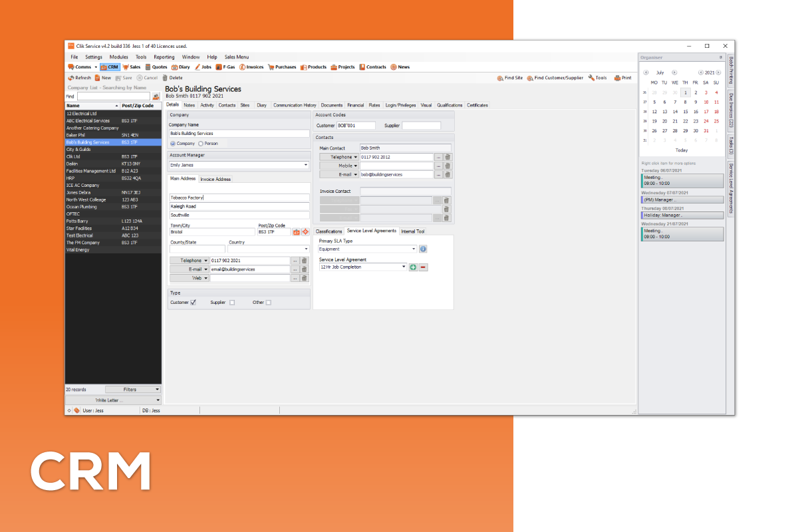The image size is (798, 532).
Task: Tick the Supplier type checkbox
Action: [232, 303]
